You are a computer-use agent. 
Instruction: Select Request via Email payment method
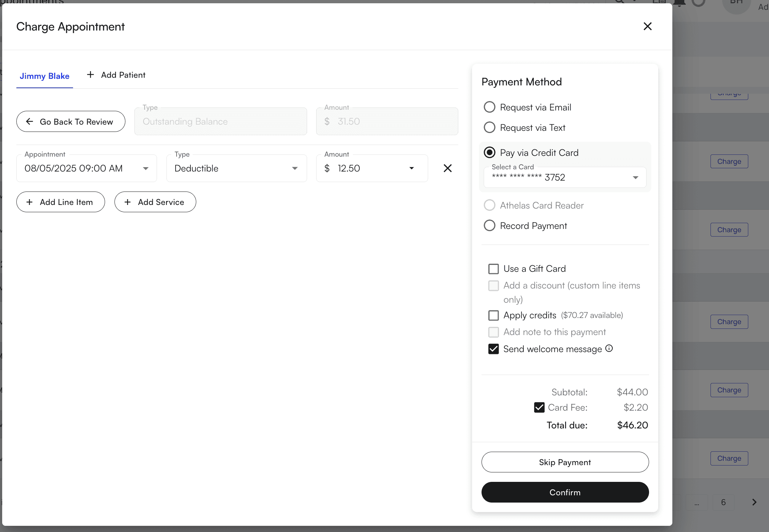pyautogui.click(x=490, y=107)
